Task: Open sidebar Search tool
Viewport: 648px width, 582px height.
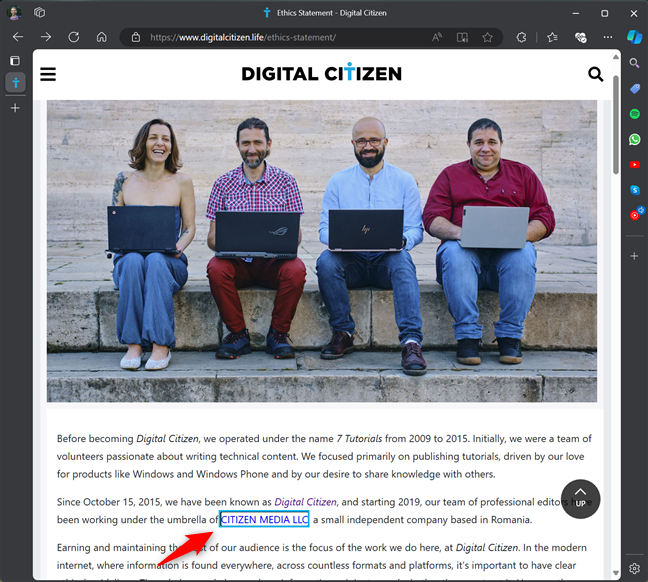Action: [634, 63]
